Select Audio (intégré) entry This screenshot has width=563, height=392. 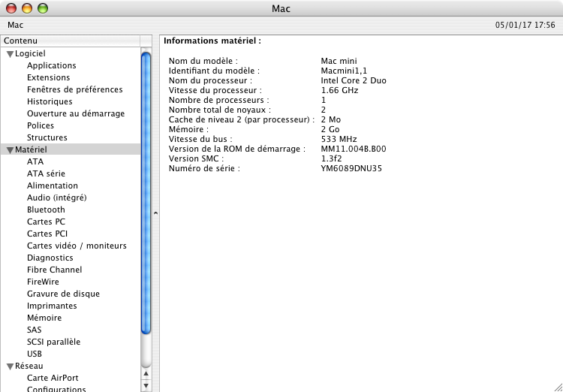pos(57,198)
